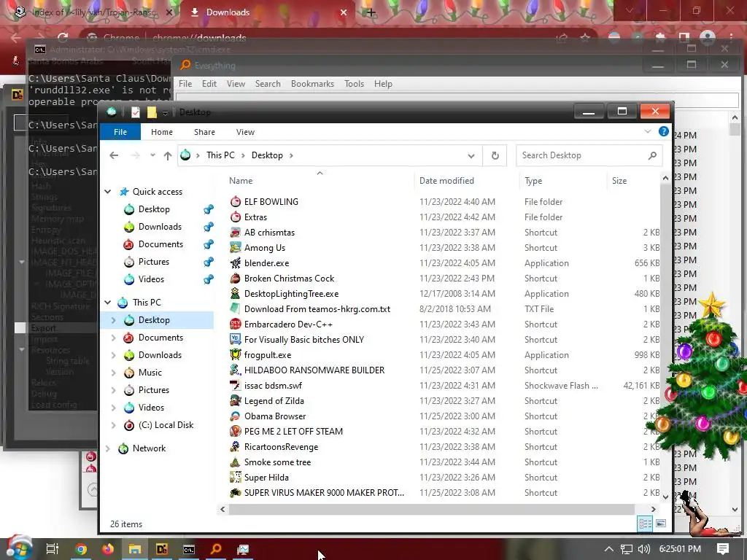
Task: Select the issac bdsm.swf file icon
Action: 236,385
